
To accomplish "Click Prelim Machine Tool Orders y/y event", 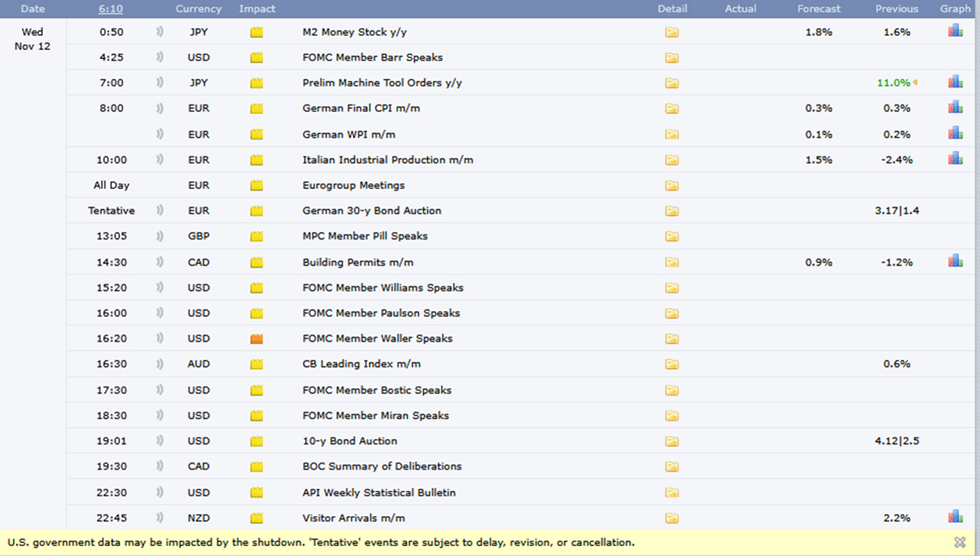I will (382, 83).
